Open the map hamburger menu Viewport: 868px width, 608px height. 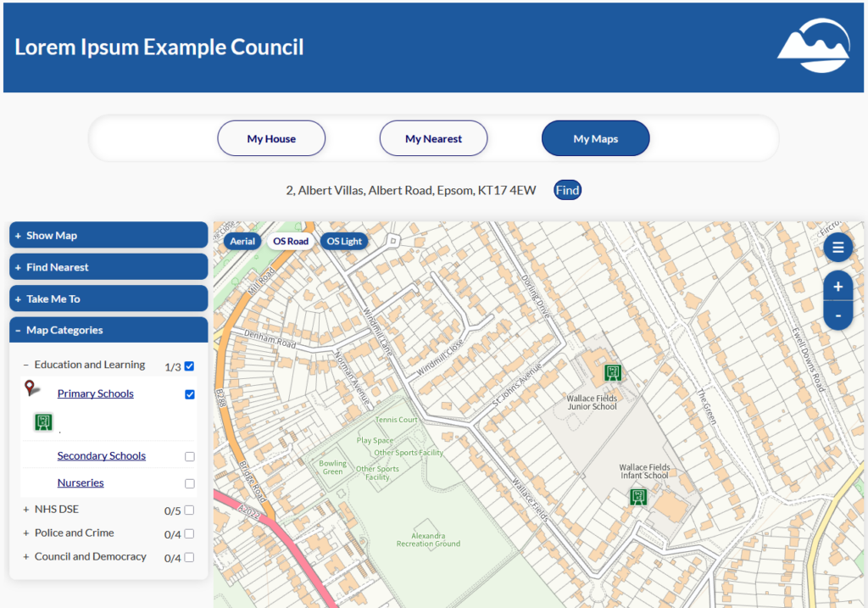coord(837,248)
